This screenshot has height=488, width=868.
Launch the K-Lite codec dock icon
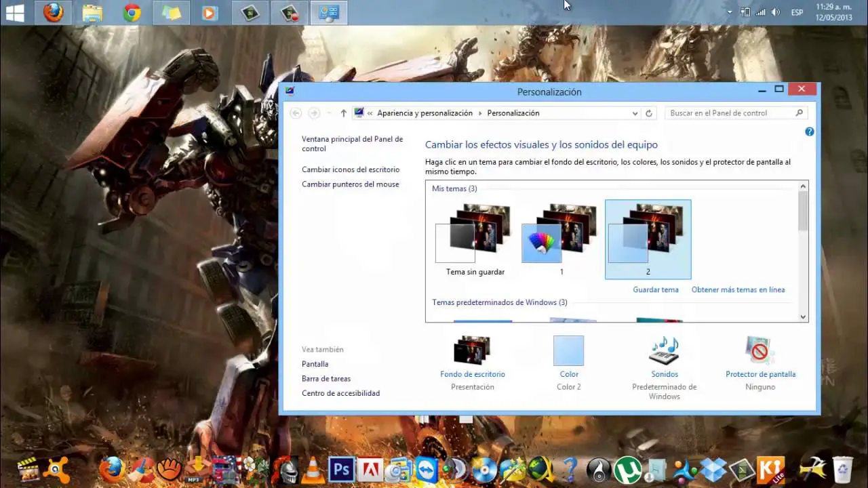pyautogui.click(x=770, y=470)
